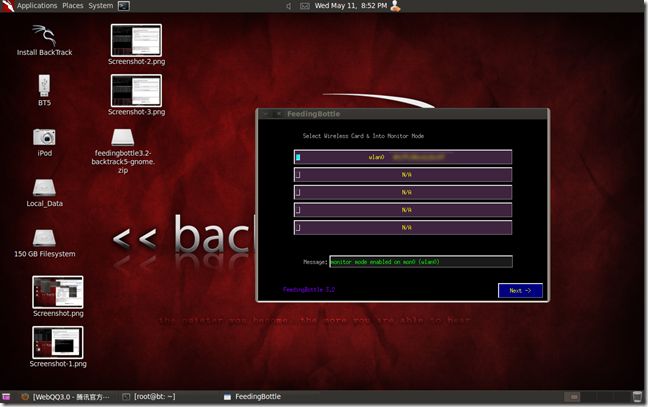Toggle the wlan0 wireless card checkbox
Screen dimensions: 648x407
click(298, 157)
